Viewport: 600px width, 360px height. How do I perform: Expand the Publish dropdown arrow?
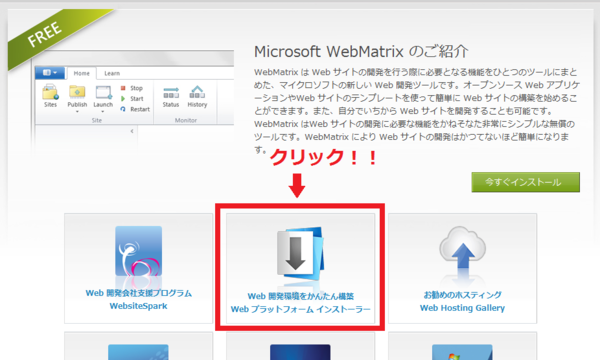tap(77, 112)
